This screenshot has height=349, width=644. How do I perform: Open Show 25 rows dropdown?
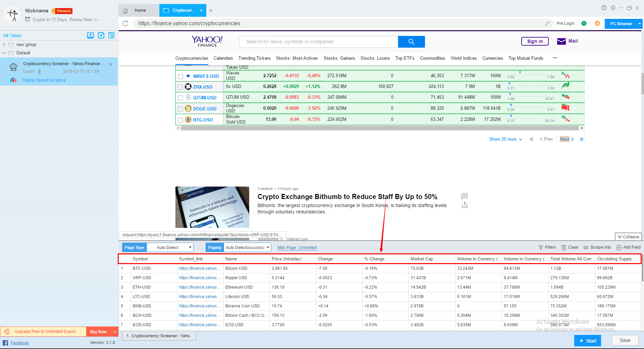coord(505,139)
